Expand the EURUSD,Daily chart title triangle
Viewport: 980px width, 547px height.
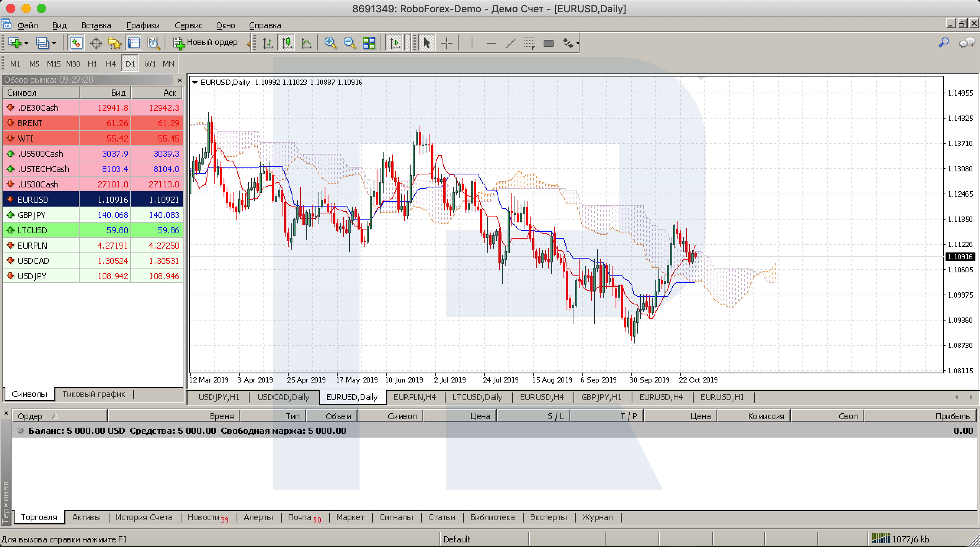(194, 82)
